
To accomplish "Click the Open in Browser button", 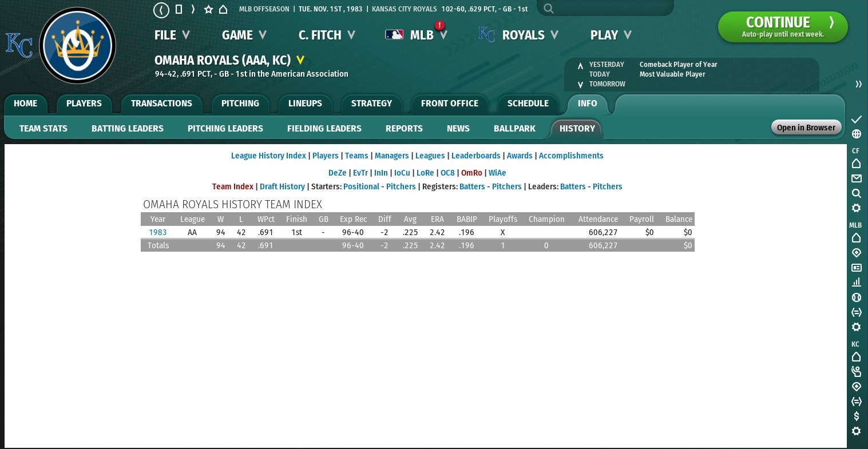I will pyautogui.click(x=806, y=128).
